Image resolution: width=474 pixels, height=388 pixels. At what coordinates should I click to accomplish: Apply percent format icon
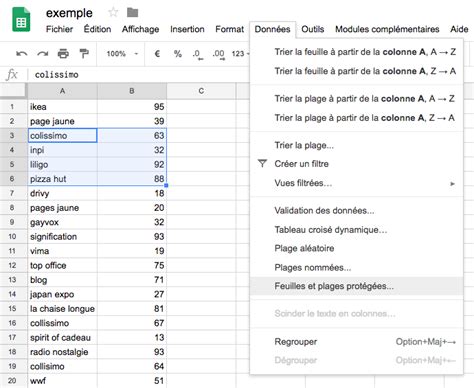click(x=178, y=54)
